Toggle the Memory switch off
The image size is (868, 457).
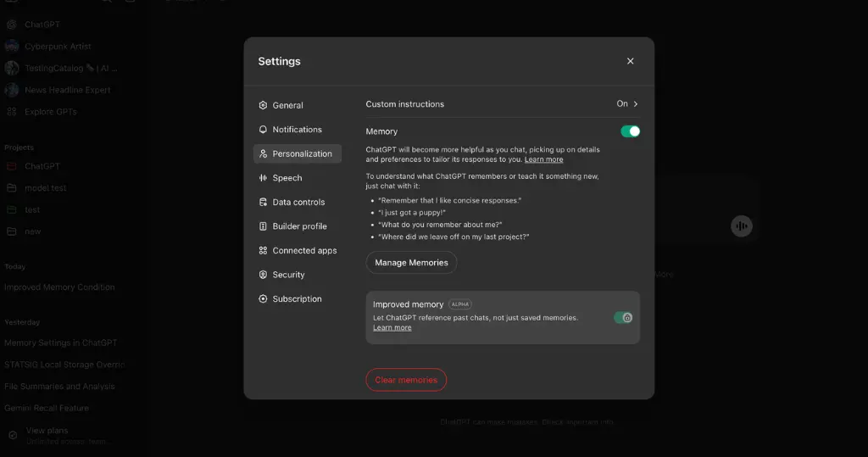tap(630, 131)
